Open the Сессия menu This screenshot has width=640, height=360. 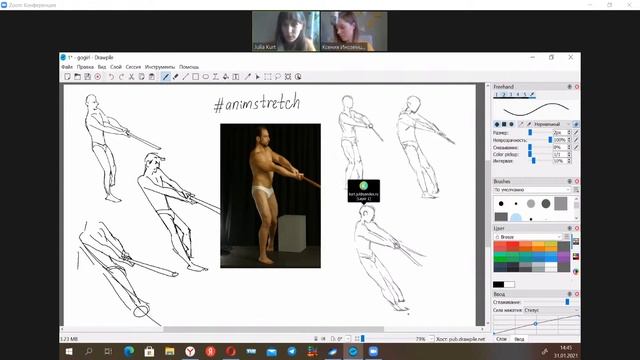pyautogui.click(x=133, y=67)
